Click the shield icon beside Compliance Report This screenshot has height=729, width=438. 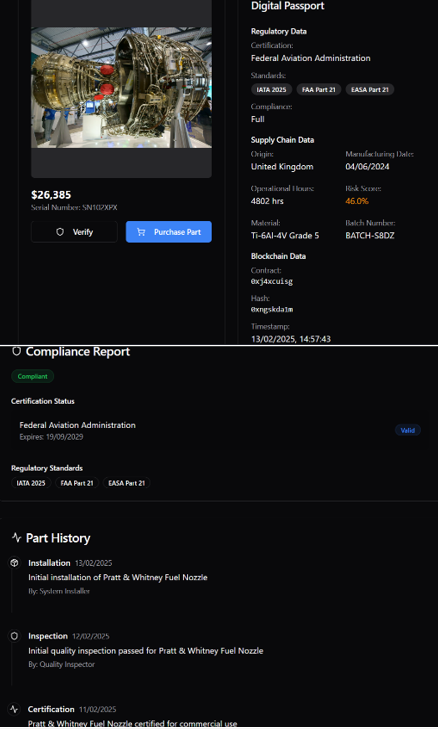tap(16, 351)
